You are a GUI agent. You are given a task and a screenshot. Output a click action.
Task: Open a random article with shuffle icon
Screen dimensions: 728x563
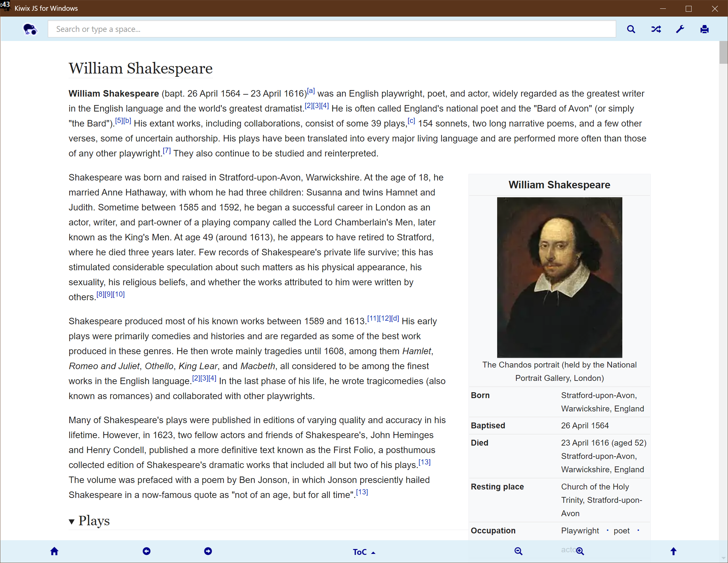[x=656, y=29]
